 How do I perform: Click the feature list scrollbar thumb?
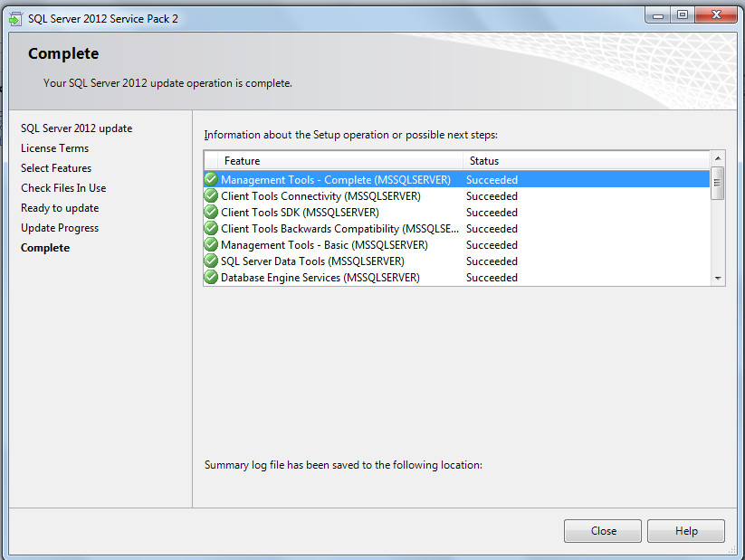(718, 183)
